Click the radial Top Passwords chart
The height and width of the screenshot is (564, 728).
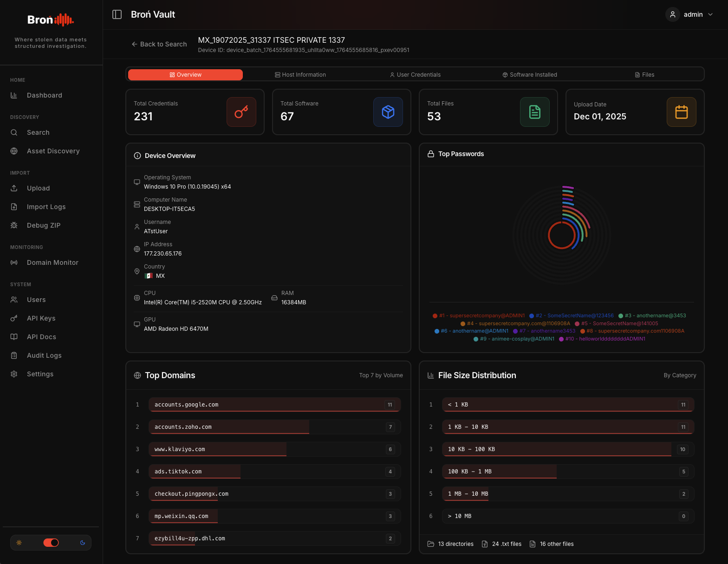click(562, 235)
